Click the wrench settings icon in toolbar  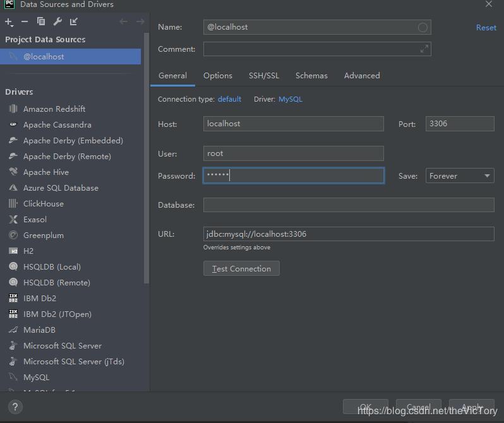click(x=57, y=22)
